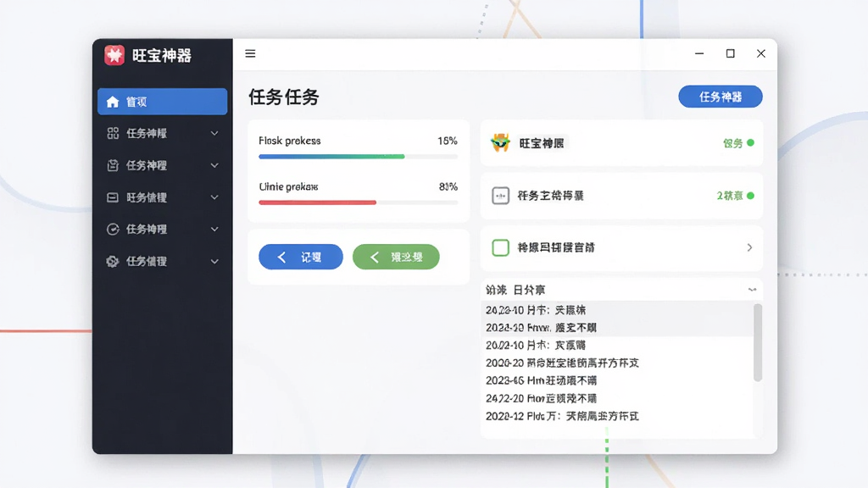
Task: Expand the sidebar item with the clipboard icon
Action: tap(214, 165)
